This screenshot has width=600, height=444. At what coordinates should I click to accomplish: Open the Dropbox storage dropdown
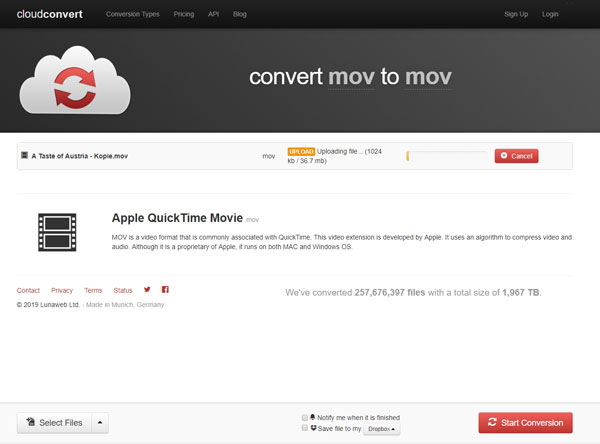click(x=382, y=429)
